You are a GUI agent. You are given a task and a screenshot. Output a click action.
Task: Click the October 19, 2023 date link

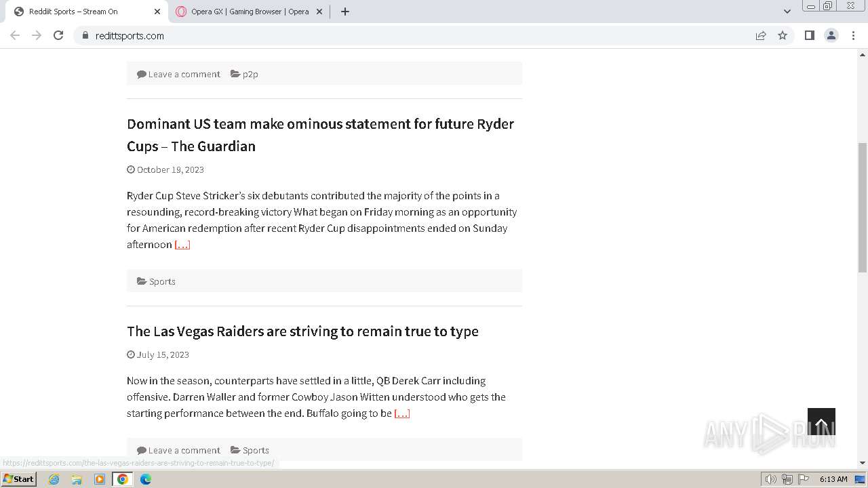click(x=170, y=169)
